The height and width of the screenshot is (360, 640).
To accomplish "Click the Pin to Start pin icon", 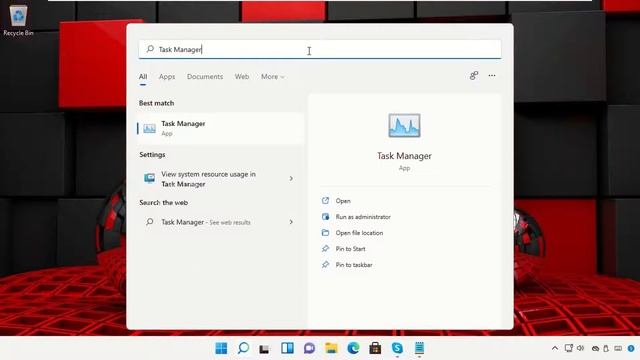I will click(x=325, y=248).
